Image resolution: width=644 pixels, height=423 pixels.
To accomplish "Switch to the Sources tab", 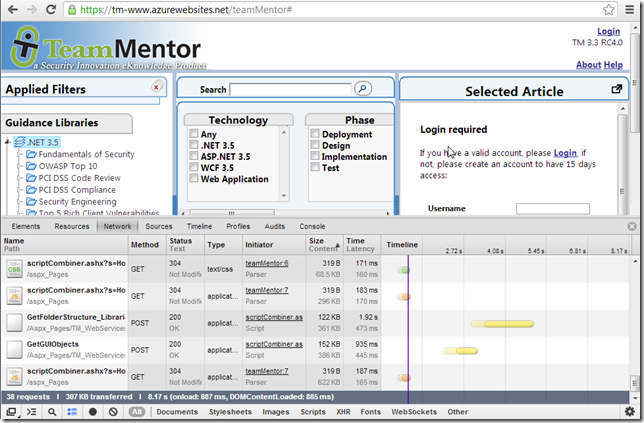I will click(x=159, y=226).
